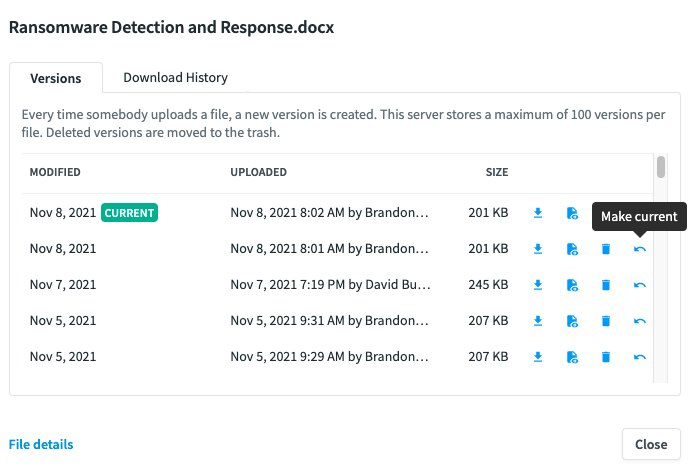
Task: Preview the Nov 8 8:01 AM version
Action: (x=571, y=249)
